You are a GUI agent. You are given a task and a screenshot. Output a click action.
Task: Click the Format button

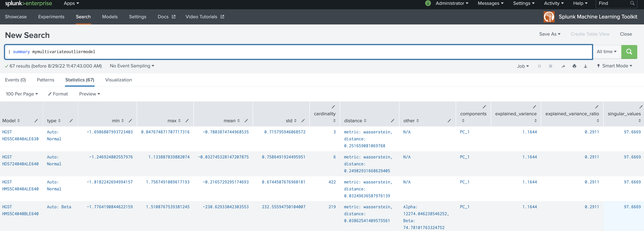[x=58, y=94]
